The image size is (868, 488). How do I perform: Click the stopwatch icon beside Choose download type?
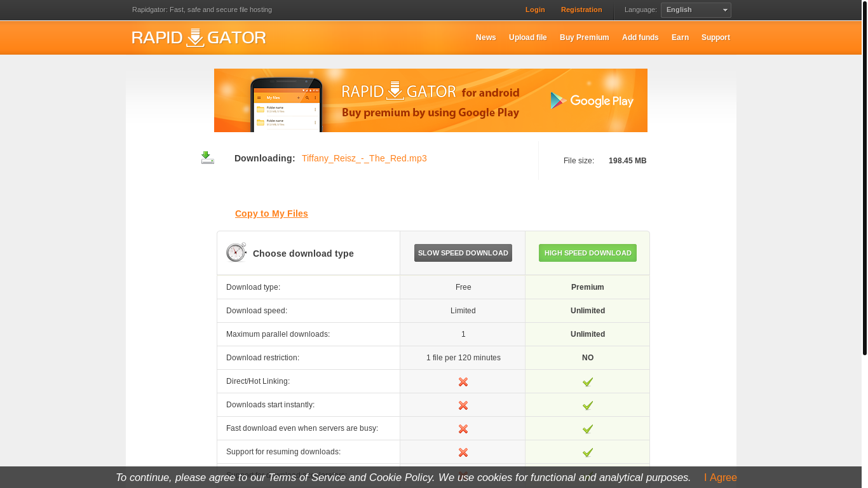[236, 252]
